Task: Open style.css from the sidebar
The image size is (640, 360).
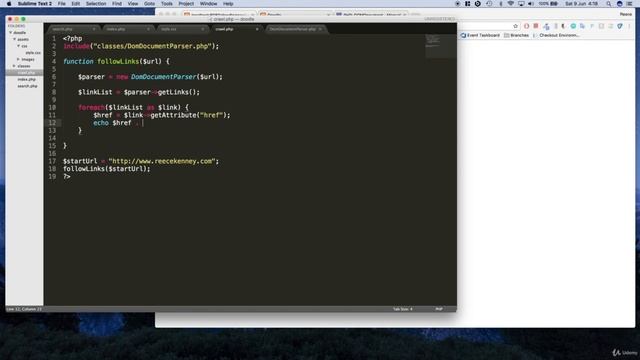Action: point(33,53)
